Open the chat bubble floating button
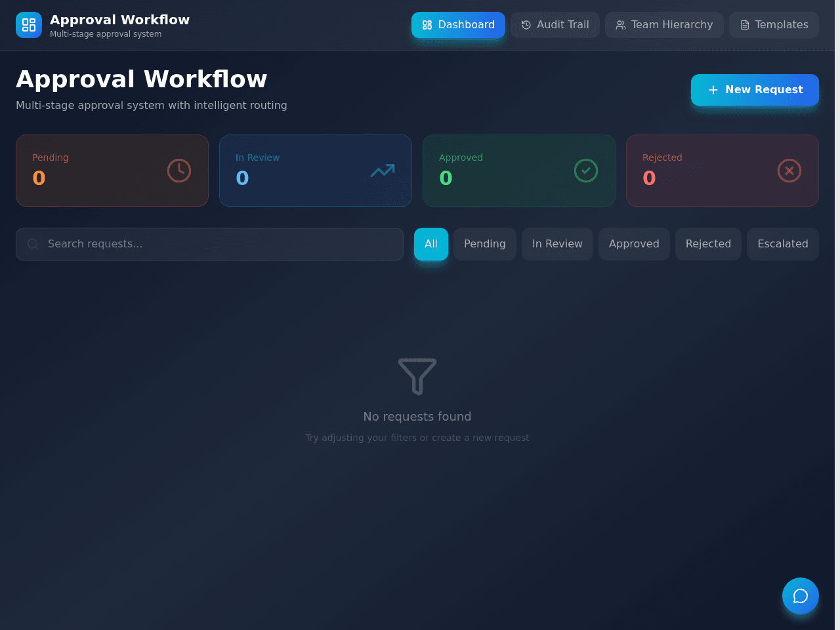 coord(801,596)
